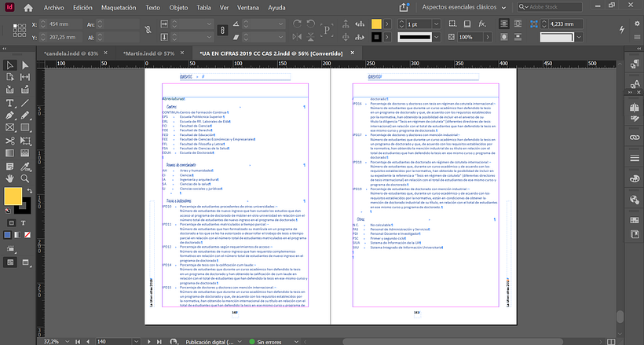644x345 pixels.
Task: Select the Pen tool
Action: (x=10, y=116)
